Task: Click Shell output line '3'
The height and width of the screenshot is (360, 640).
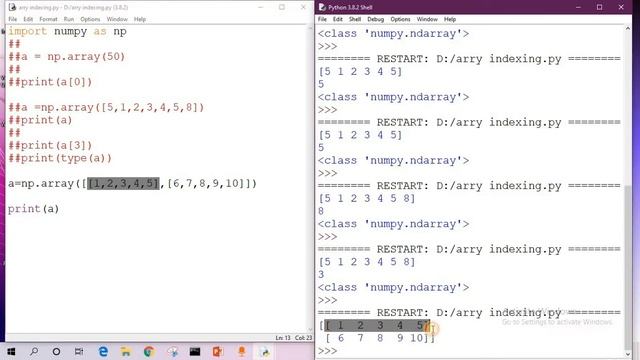Action: coord(321,275)
